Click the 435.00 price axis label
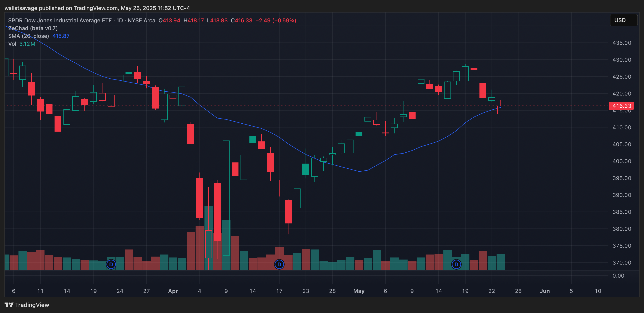Viewport: 644px width, 313px height. [x=622, y=43]
